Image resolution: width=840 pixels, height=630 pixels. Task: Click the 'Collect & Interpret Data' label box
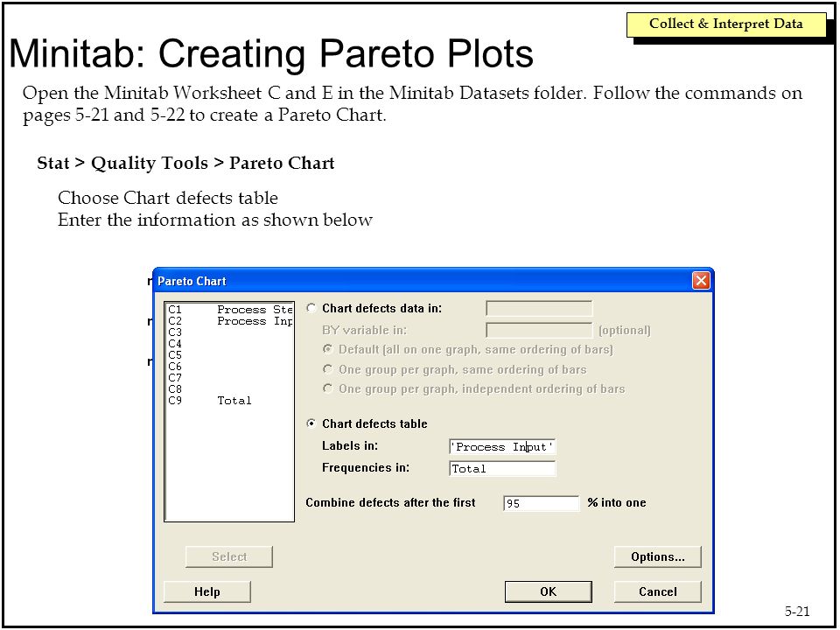[x=726, y=24]
